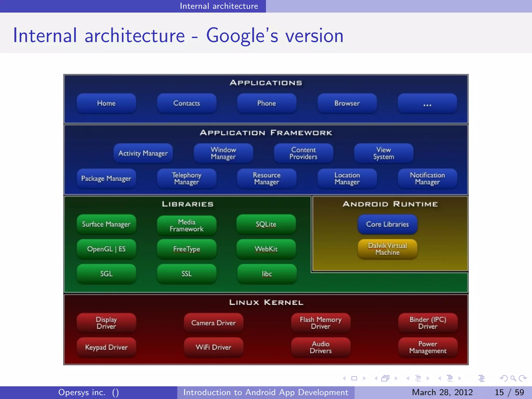Go to previous section arrow
This screenshot has height=399, width=532.
point(440,378)
